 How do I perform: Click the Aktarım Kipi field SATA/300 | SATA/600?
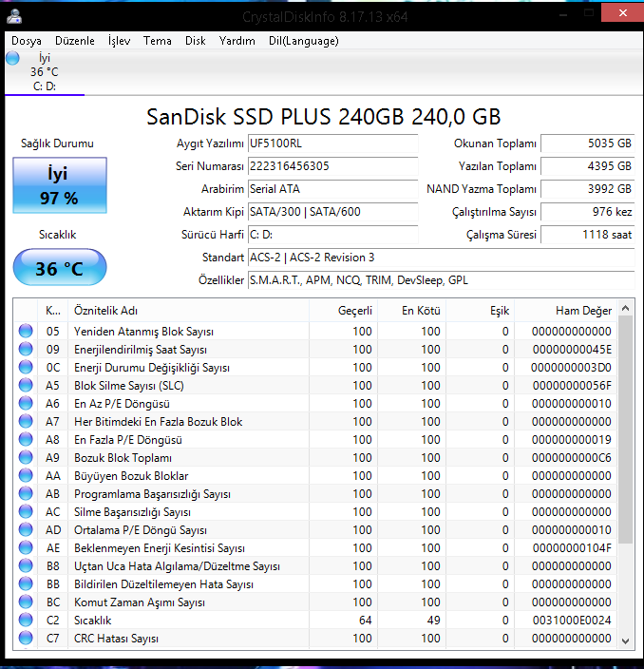click(x=333, y=212)
